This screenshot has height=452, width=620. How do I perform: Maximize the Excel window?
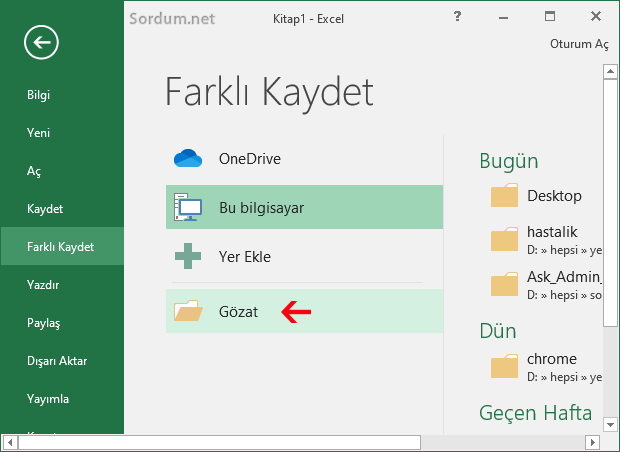pos(550,16)
